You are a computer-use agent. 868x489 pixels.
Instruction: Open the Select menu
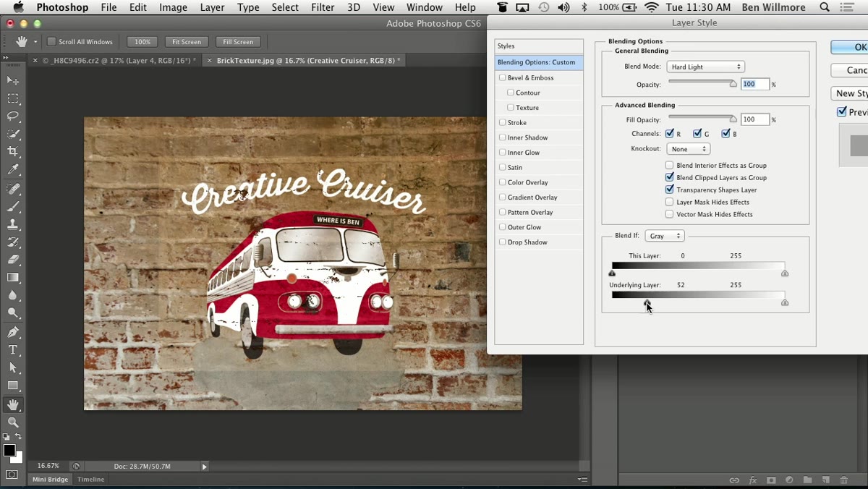pos(285,7)
